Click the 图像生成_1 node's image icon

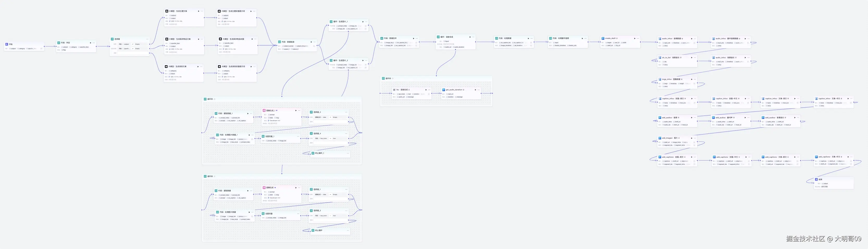point(264,110)
